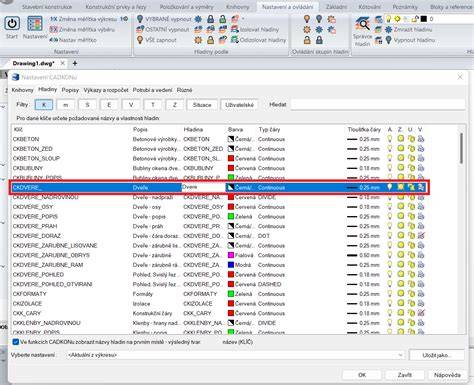Click Uložit jako... button
The width and height of the screenshot is (474, 385).
[x=437, y=355]
